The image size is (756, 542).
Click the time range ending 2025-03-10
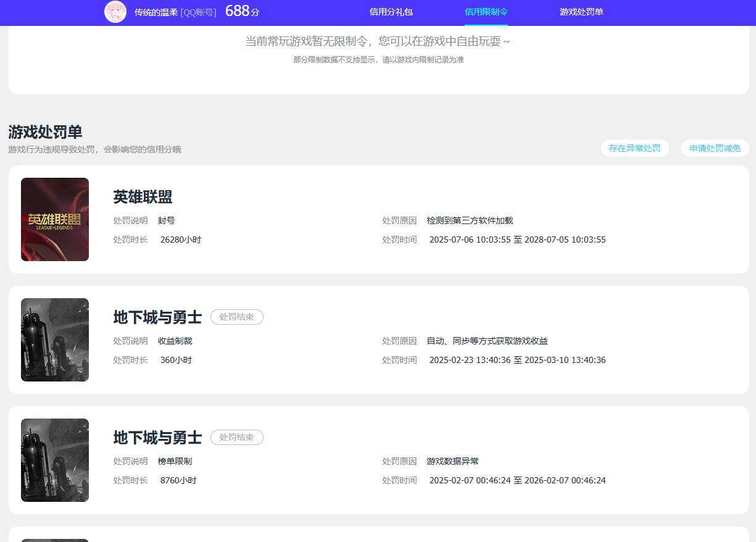(518, 360)
